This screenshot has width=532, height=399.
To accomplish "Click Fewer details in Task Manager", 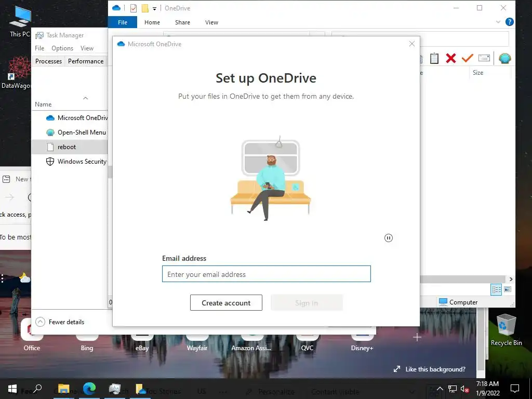I will click(60, 322).
